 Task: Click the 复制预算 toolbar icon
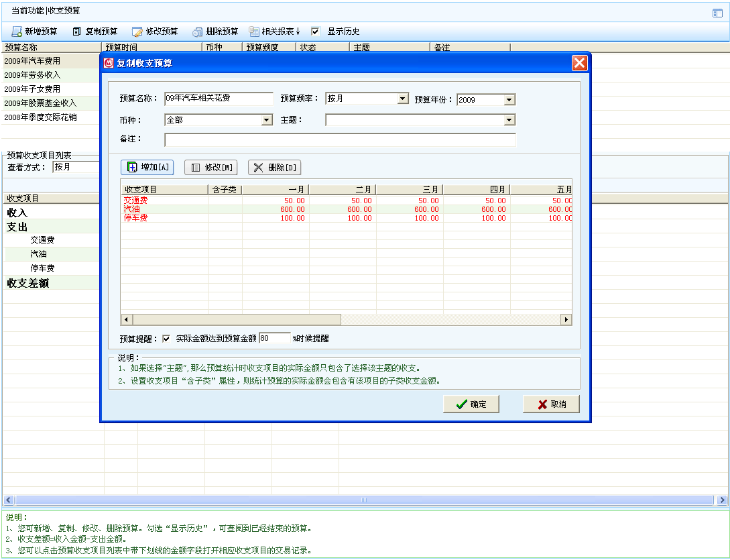[77, 32]
